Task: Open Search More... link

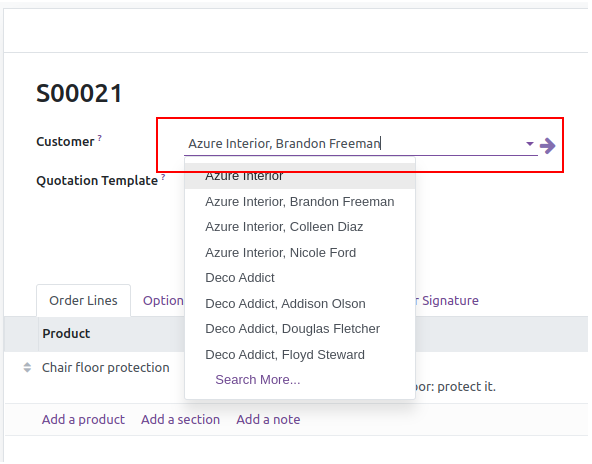Action: 257,380
